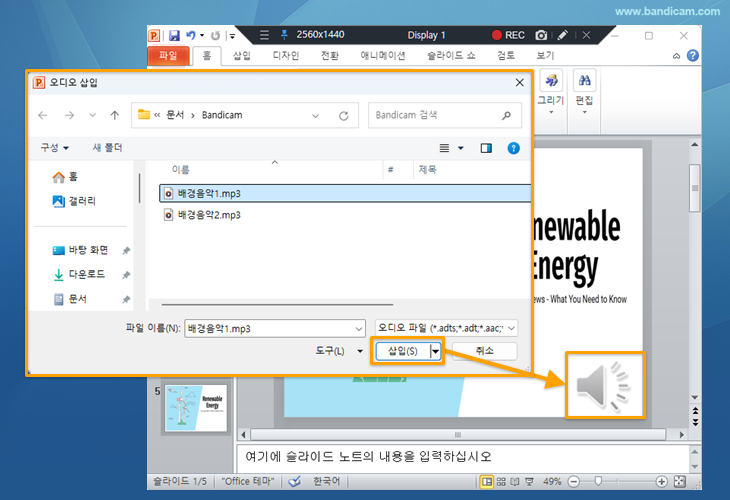Image resolution: width=730 pixels, height=500 pixels.
Task: Open the view options dropdown arrow
Action: 460,148
